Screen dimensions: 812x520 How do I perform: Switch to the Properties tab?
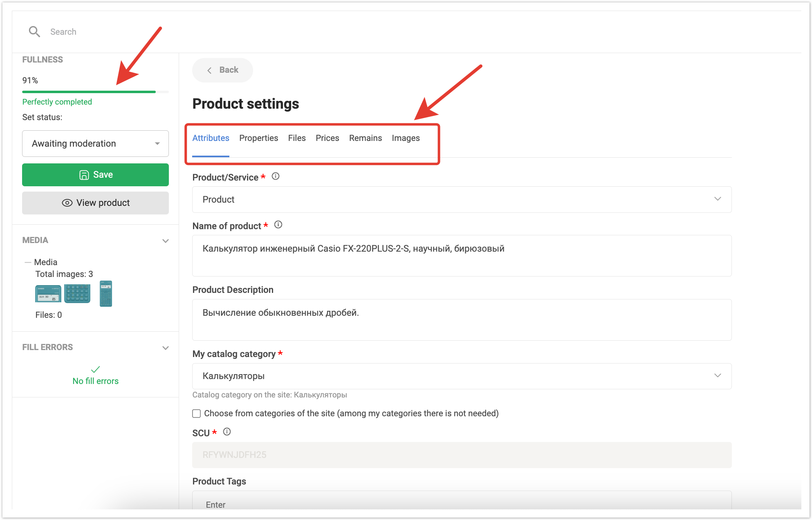258,138
